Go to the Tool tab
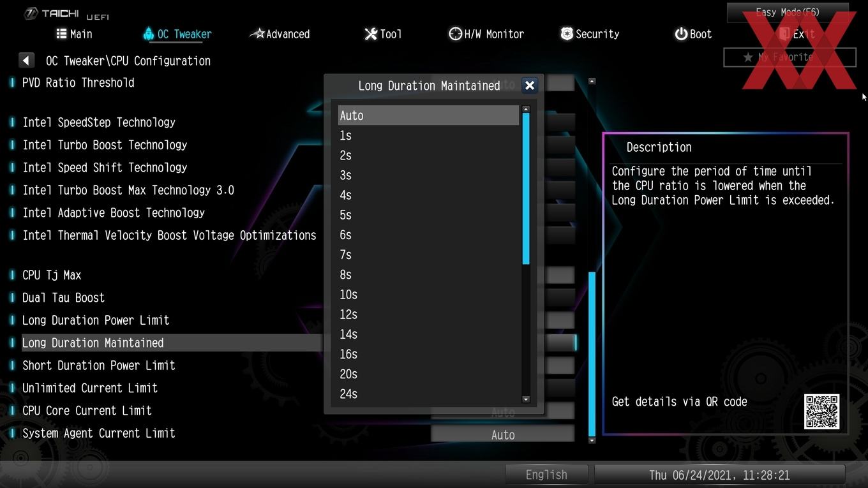 click(x=383, y=34)
